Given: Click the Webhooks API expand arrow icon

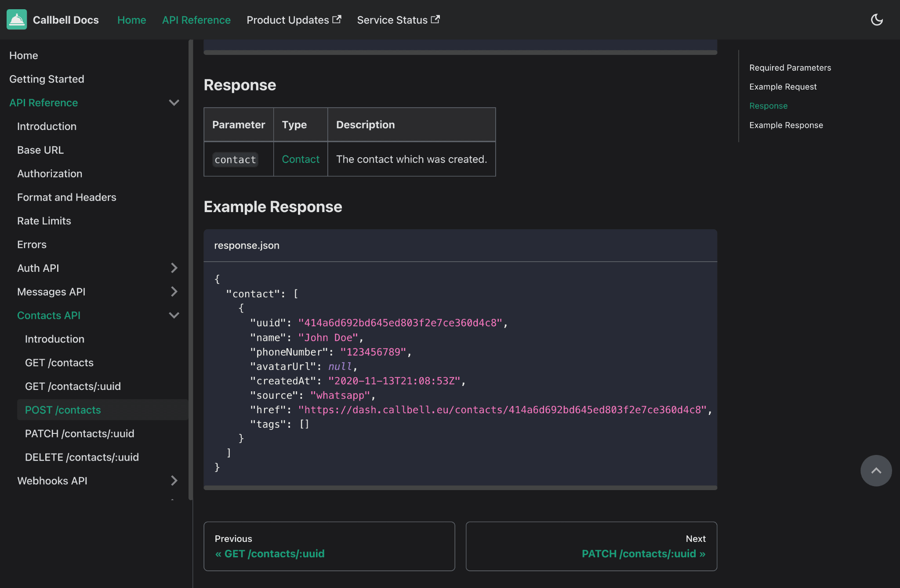Looking at the screenshot, I should 174,480.
